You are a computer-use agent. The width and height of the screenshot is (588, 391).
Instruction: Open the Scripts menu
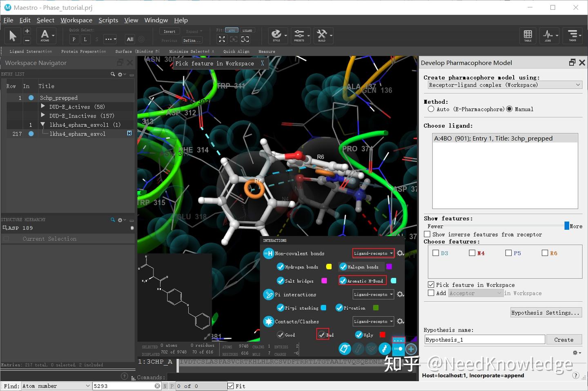pyautogui.click(x=108, y=20)
